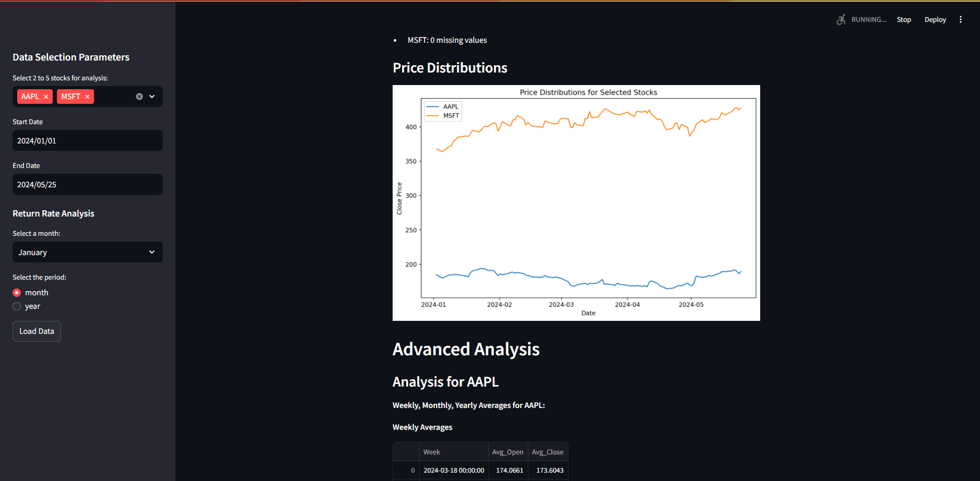The width and height of the screenshot is (980, 481).
Task: Click Deploy in the top bar
Action: click(x=935, y=19)
